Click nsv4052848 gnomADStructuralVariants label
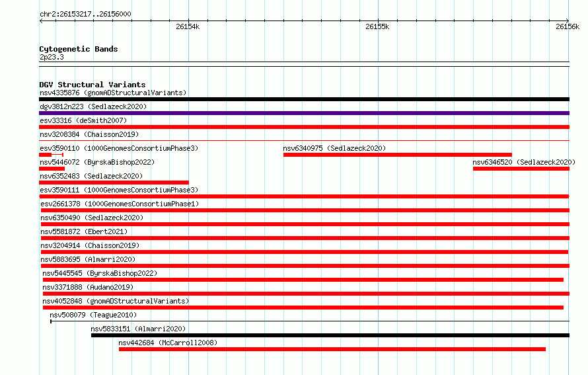The image size is (588, 375). (x=116, y=301)
